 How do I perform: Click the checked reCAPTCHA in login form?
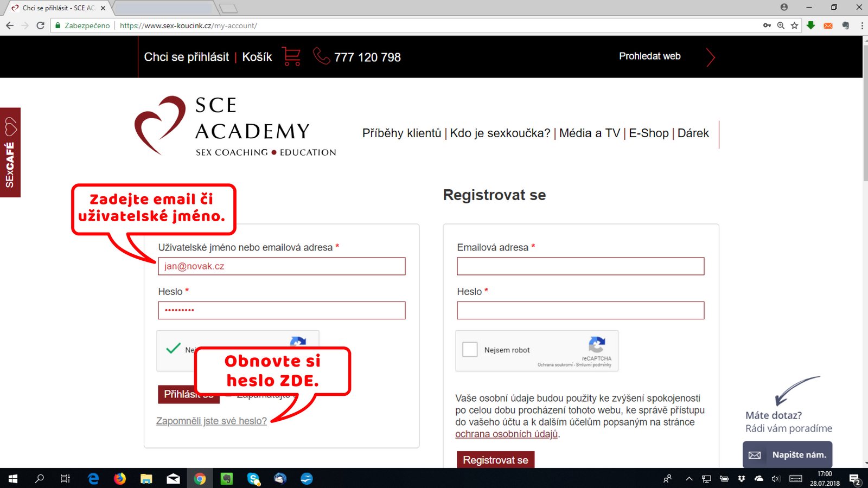[x=174, y=349]
